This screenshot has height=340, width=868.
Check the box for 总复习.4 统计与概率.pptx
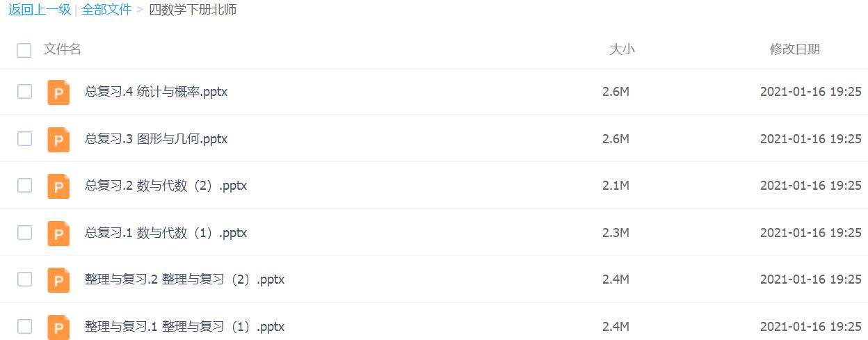[x=24, y=92]
